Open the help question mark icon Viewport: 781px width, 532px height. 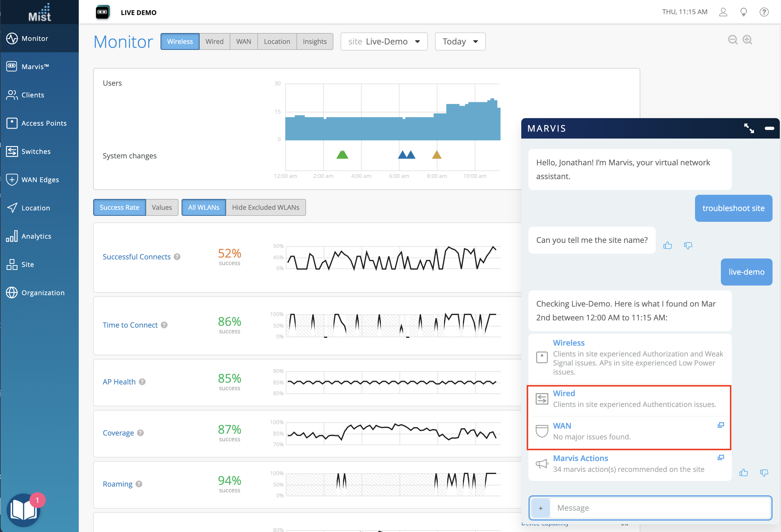(x=764, y=12)
